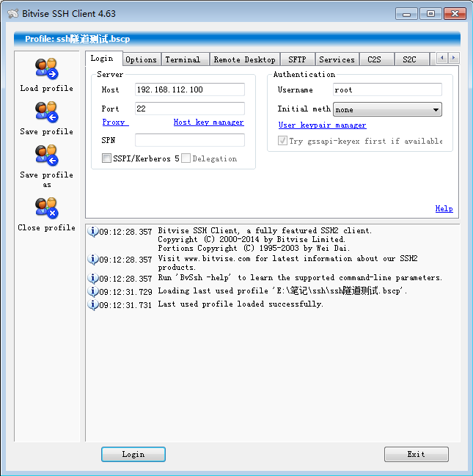473x476 pixels.
Task: Toggle Try gssapi-keyex first checkbox
Action: pos(283,141)
